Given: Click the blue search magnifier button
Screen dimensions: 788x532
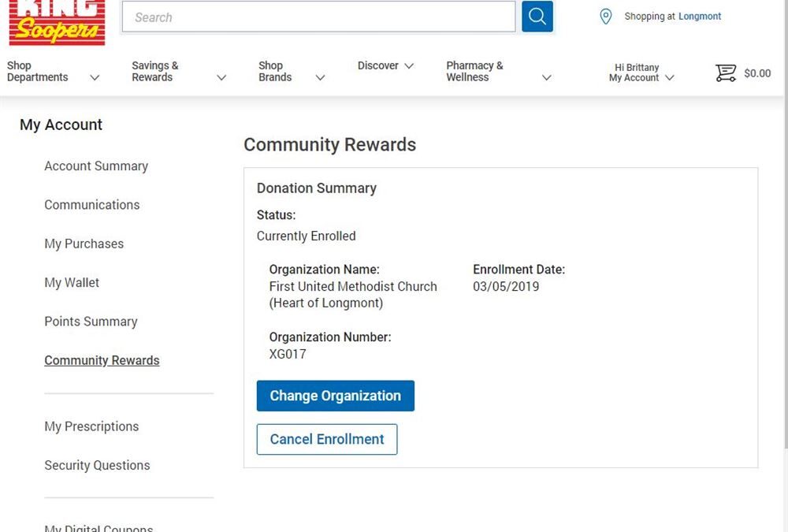Looking at the screenshot, I should 537,17.
